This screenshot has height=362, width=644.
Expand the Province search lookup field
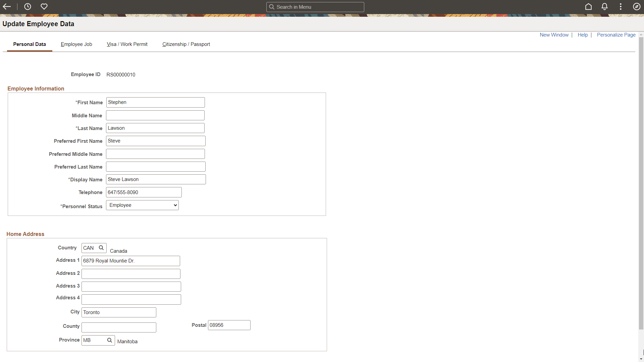click(x=109, y=340)
